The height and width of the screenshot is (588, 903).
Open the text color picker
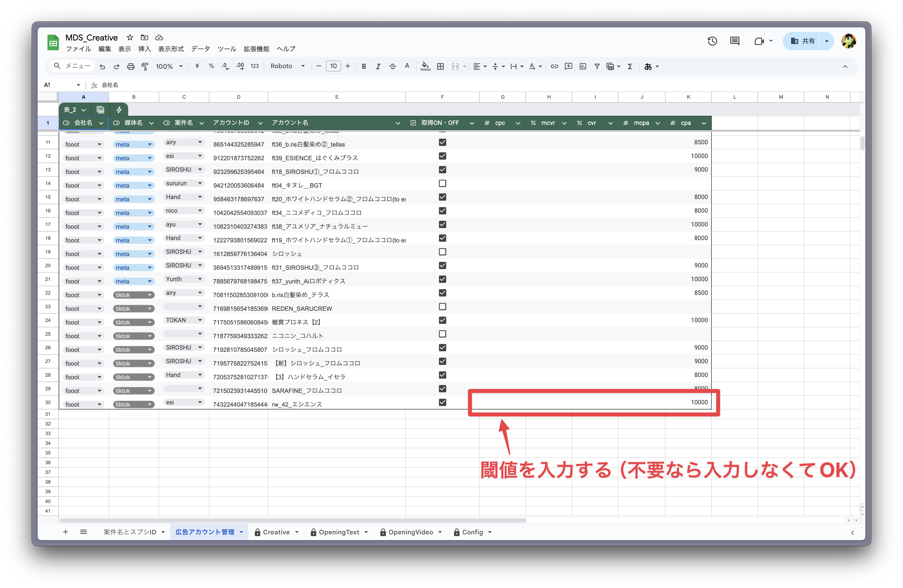tap(407, 66)
